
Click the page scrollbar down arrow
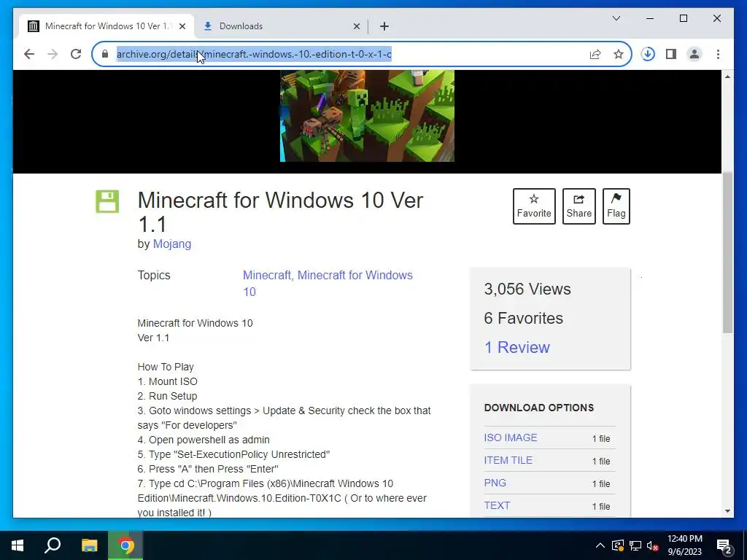pyautogui.click(x=727, y=511)
